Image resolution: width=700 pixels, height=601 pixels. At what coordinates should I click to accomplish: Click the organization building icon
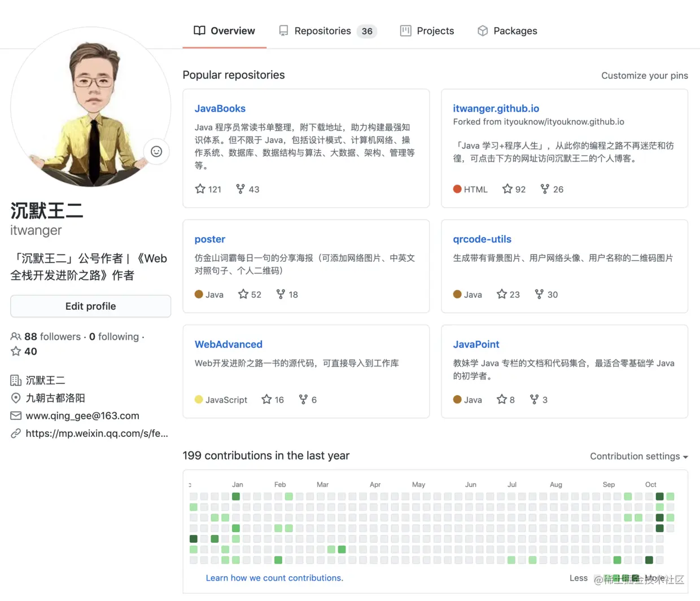coord(16,380)
